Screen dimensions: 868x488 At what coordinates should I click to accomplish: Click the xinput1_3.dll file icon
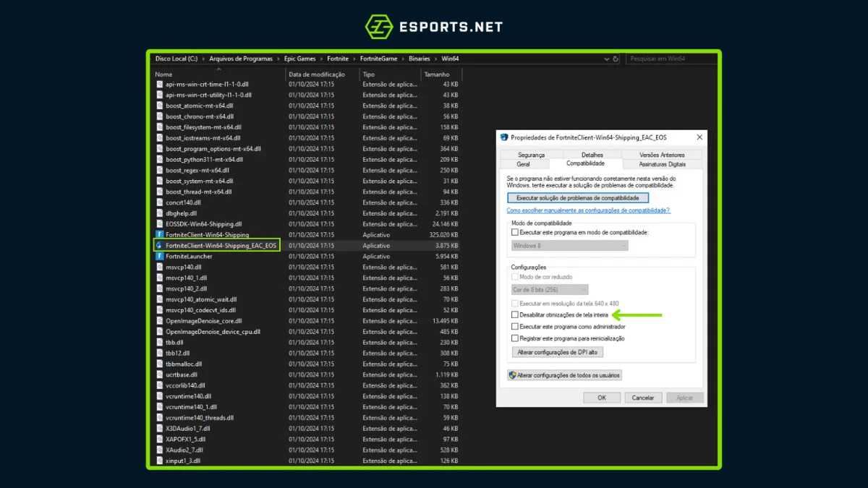point(160,461)
